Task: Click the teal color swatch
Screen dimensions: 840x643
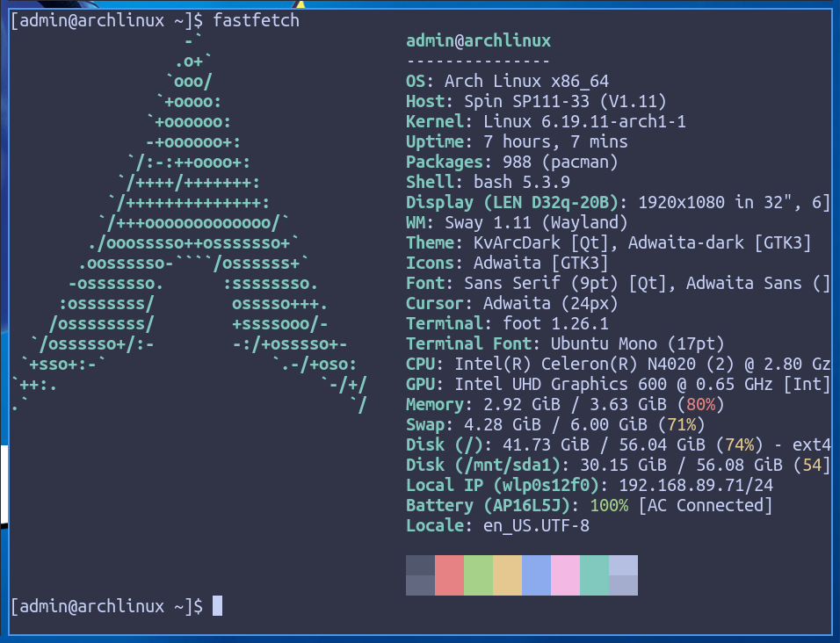Action: [x=594, y=575]
